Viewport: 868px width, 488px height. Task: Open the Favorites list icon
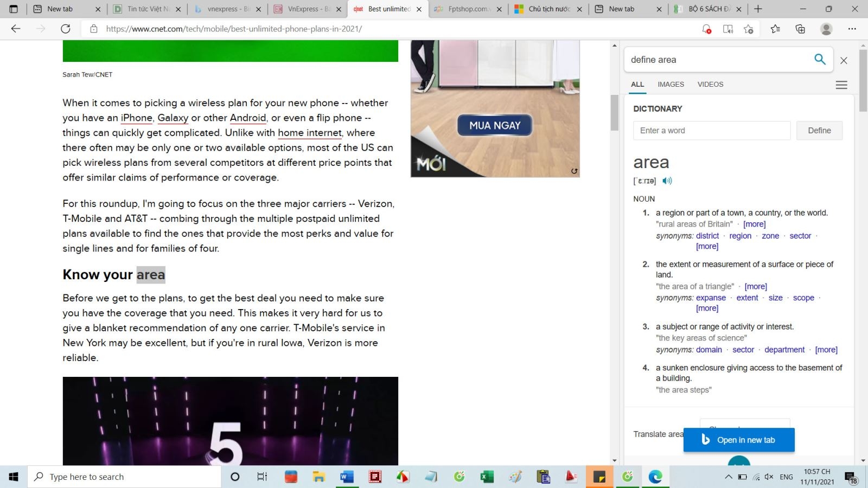pyautogui.click(x=775, y=29)
